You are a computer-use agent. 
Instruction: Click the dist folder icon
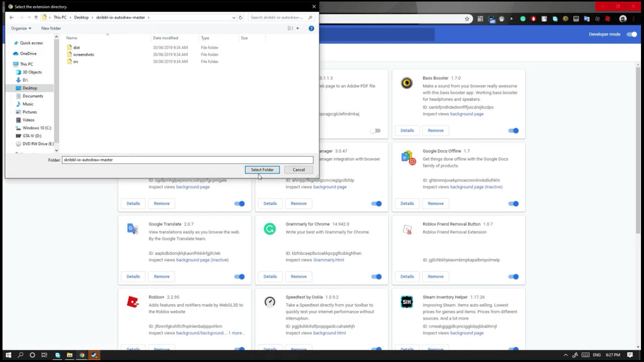click(x=69, y=47)
